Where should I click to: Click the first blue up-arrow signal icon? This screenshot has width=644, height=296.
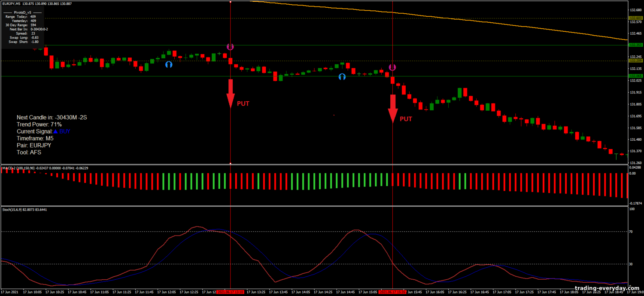(169, 64)
